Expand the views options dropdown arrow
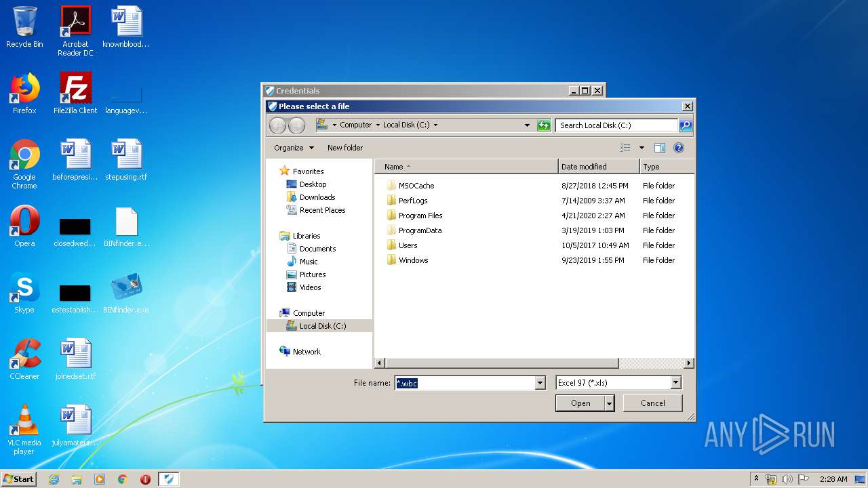The width and height of the screenshot is (868, 488). (x=642, y=148)
